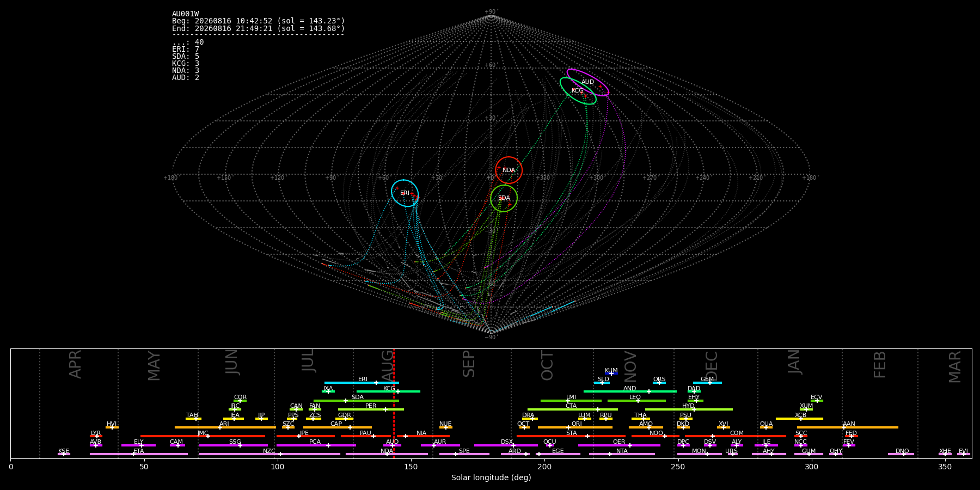Select the PER shower bar in timeline
This screenshot has width=980, height=490.
coord(371,409)
